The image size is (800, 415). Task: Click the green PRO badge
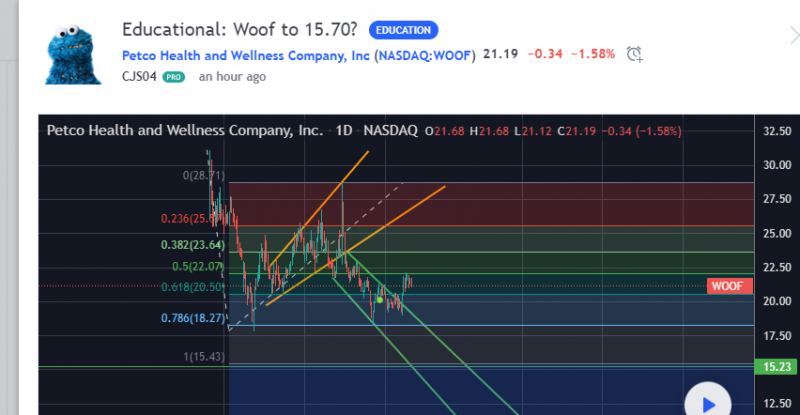(174, 77)
